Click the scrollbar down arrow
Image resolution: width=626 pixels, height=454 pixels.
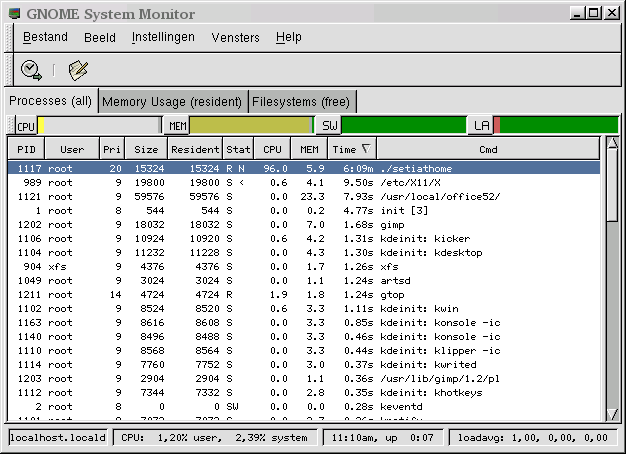pyautogui.click(x=612, y=414)
